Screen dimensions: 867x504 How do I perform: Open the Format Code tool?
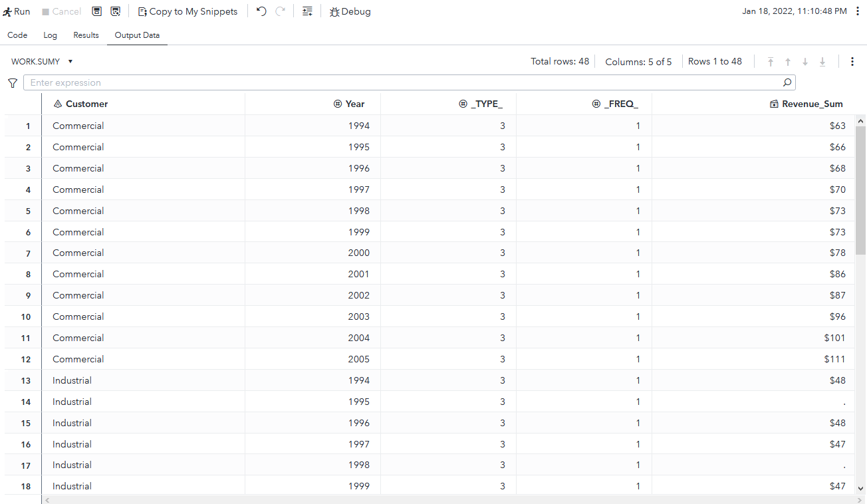[x=307, y=11]
